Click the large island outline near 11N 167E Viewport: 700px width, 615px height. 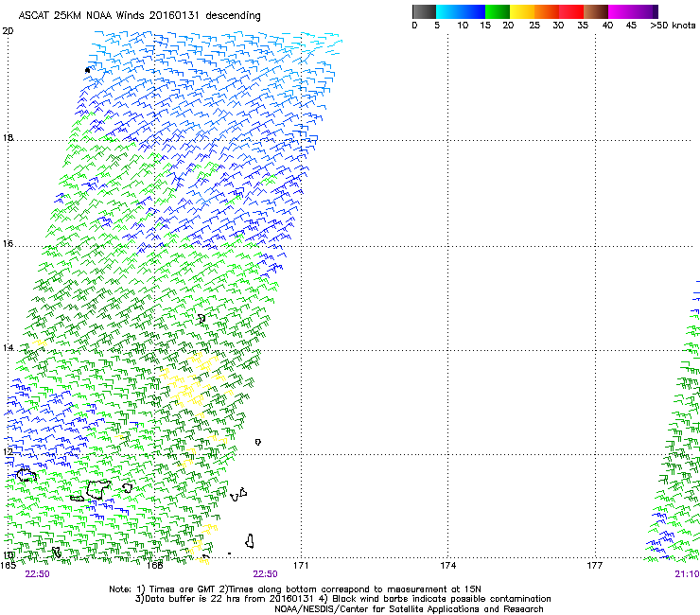98,489
